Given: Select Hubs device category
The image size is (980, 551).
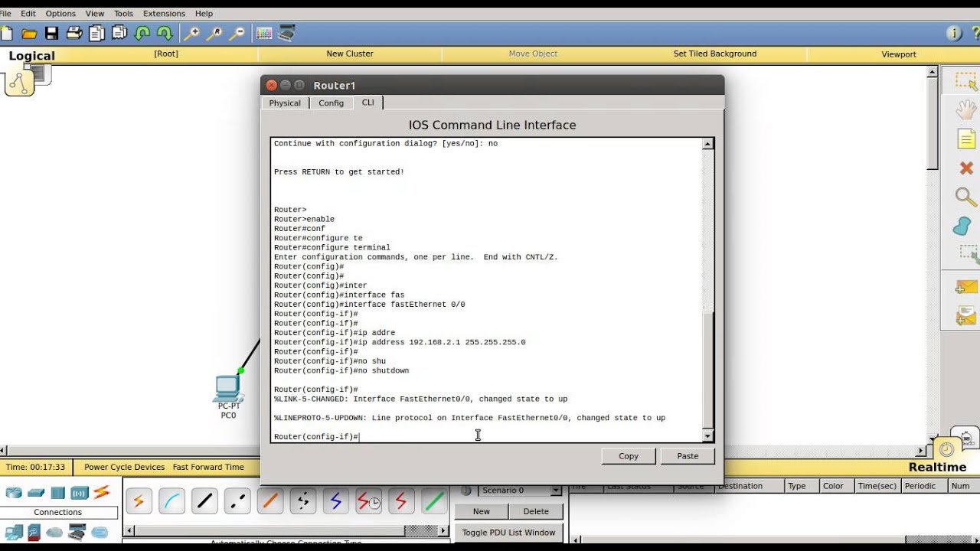Looking at the screenshot, I should tap(58, 492).
